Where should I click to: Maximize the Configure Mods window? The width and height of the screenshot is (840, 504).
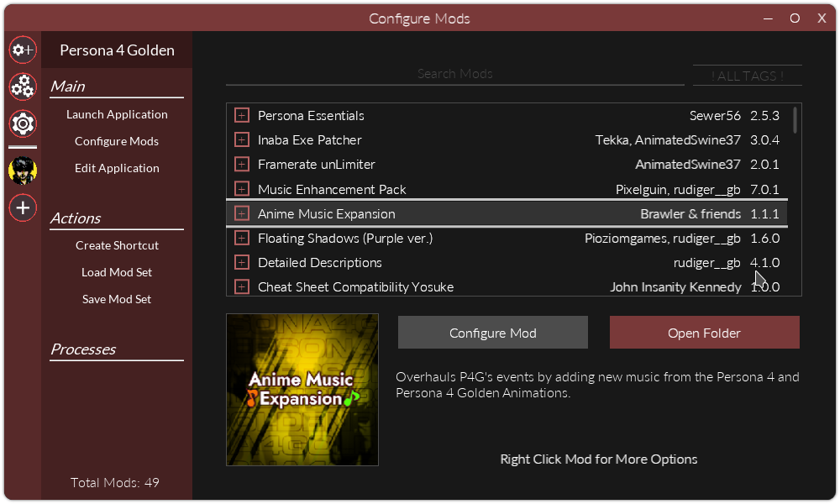[795, 18]
